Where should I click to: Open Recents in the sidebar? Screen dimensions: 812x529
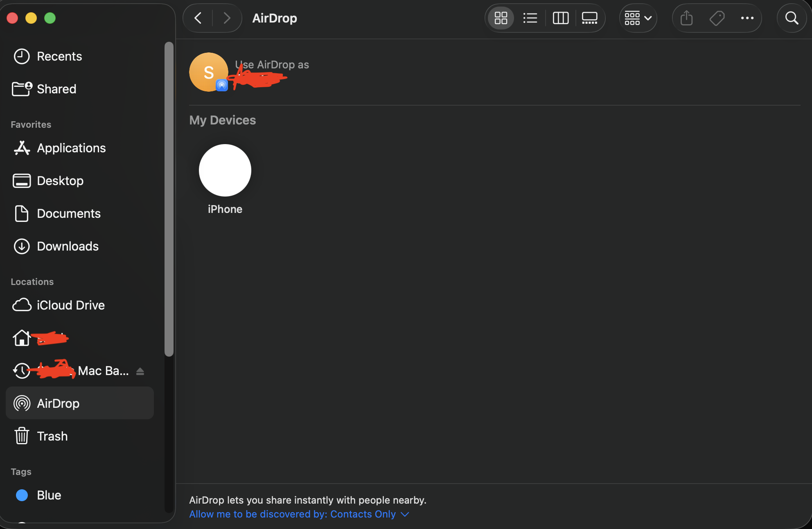59,56
